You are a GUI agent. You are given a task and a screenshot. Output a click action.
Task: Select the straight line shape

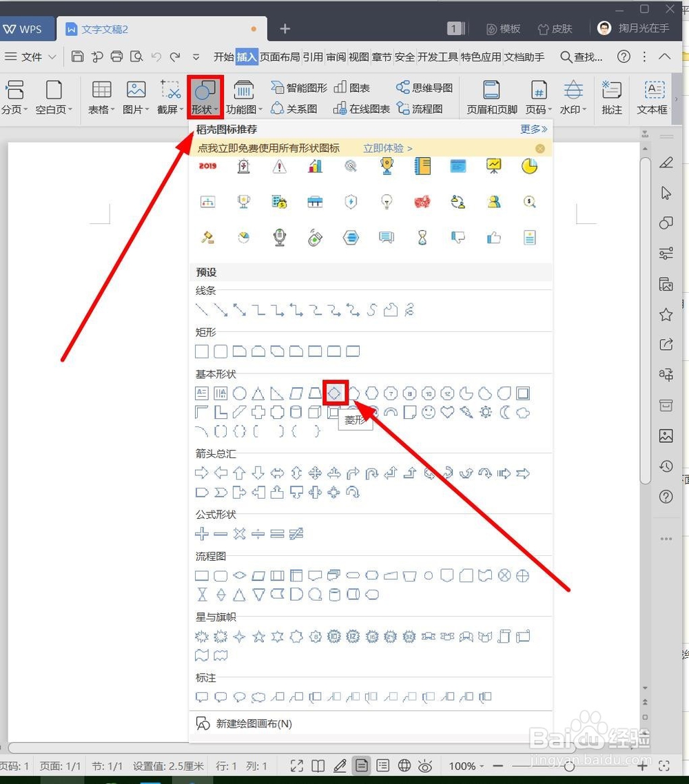coord(201,310)
